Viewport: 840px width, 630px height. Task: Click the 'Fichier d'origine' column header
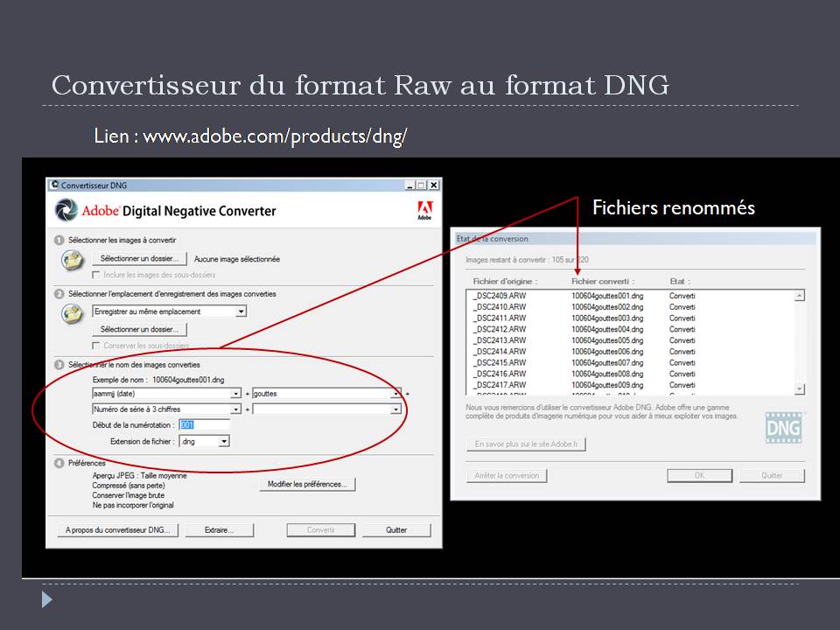(x=505, y=281)
